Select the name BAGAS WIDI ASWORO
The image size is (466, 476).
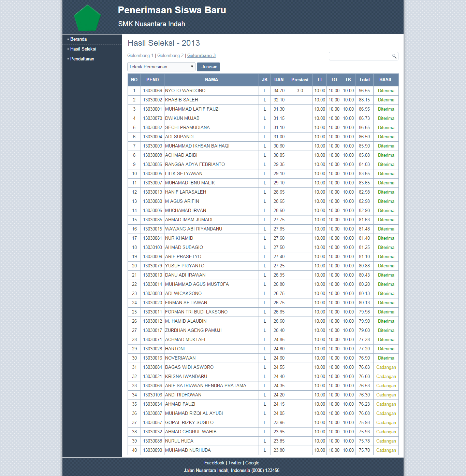click(x=189, y=367)
